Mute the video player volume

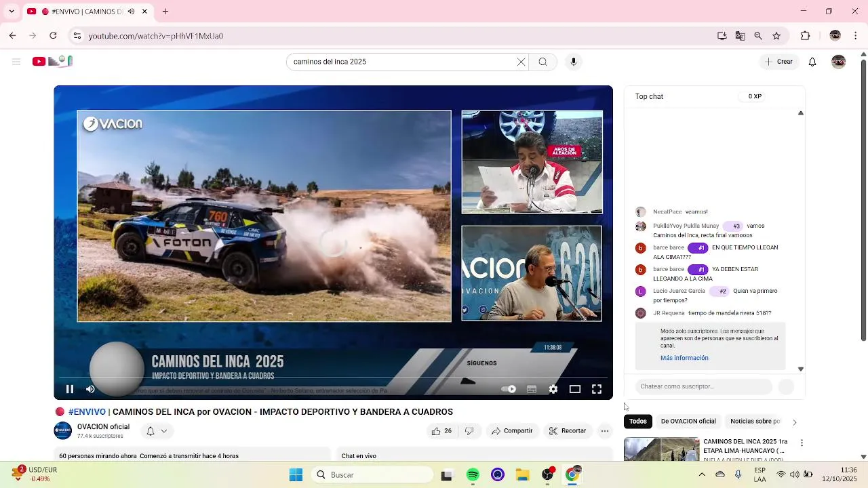pyautogui.click(x=90, y=389)
